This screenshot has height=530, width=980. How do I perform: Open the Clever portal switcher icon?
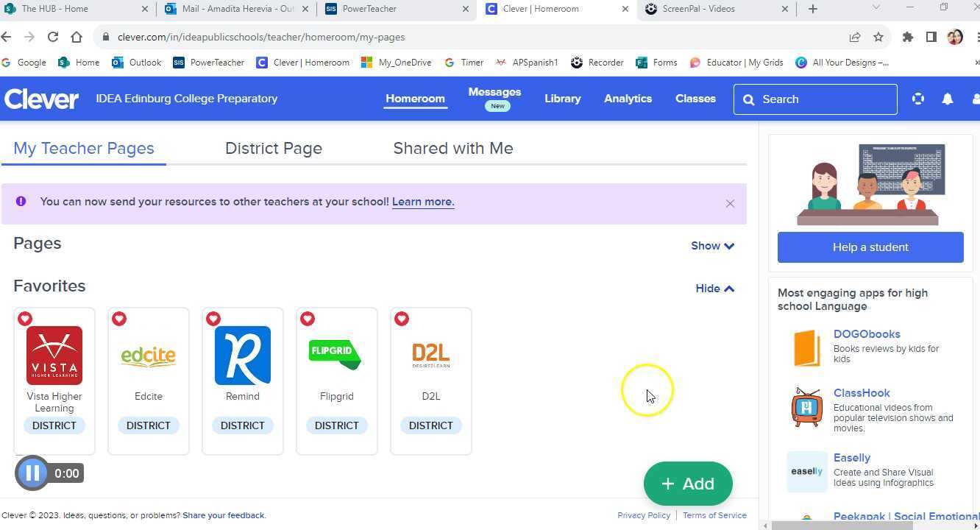918,99
